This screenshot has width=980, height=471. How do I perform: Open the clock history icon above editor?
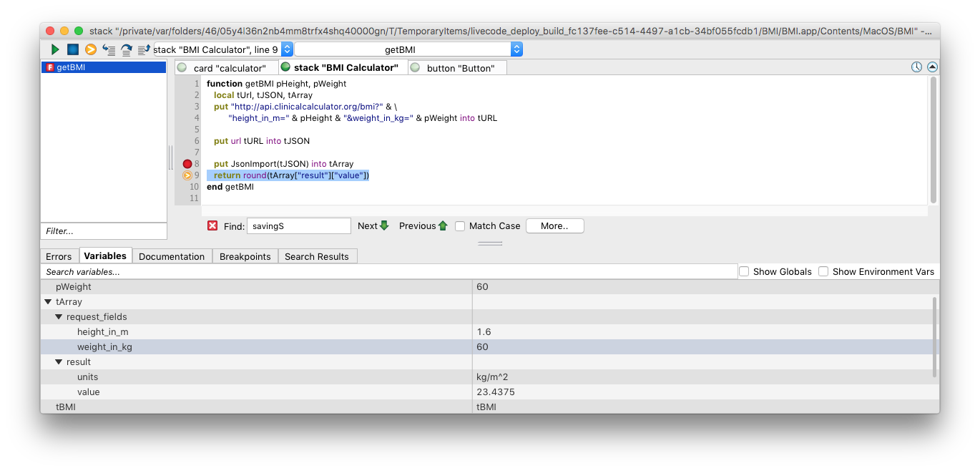pos(916,67)
